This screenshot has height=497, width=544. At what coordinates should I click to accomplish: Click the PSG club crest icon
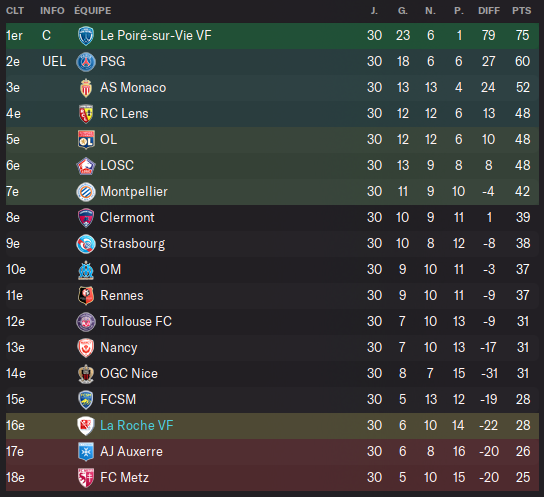86,62
